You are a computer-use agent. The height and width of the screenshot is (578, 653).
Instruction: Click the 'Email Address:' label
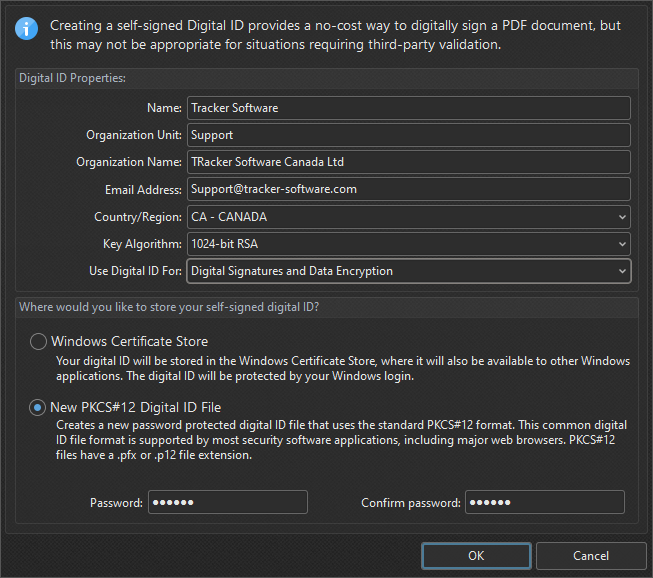[x=143, y=190]
